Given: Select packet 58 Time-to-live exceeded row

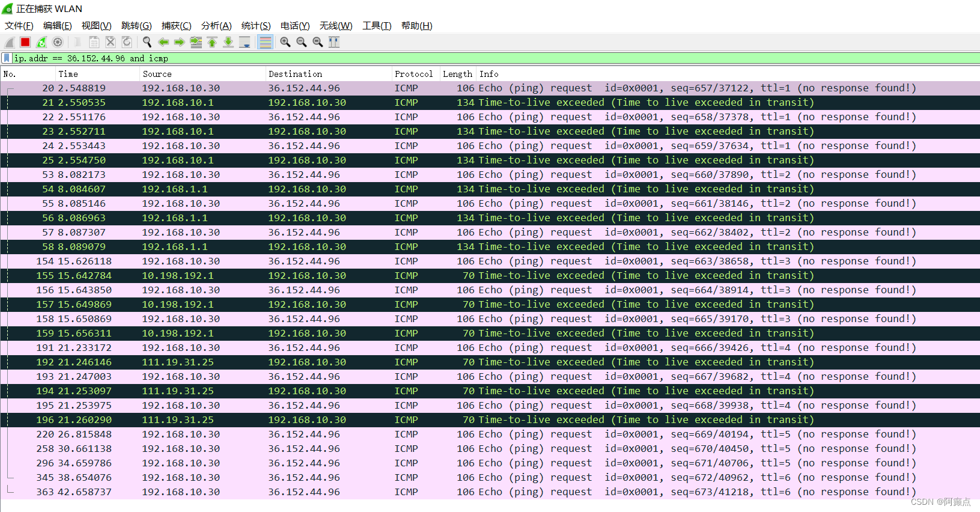Looking at the screenshot, I should [x=490, y=247].
